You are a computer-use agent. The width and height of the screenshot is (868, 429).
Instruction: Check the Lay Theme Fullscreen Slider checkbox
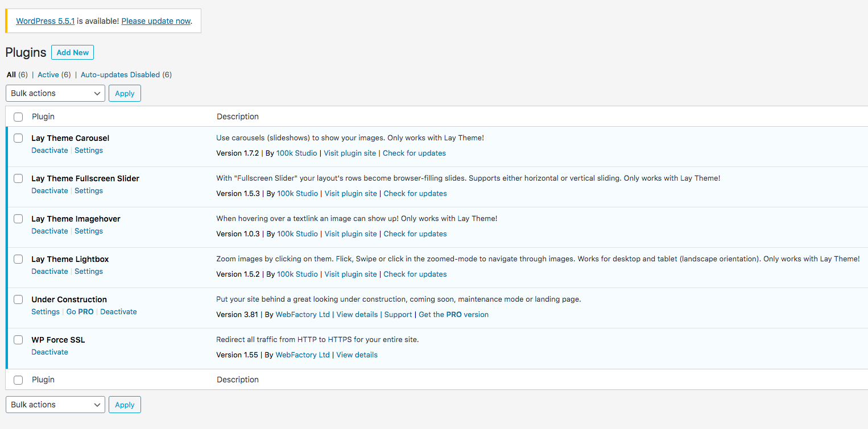point(18,178)
